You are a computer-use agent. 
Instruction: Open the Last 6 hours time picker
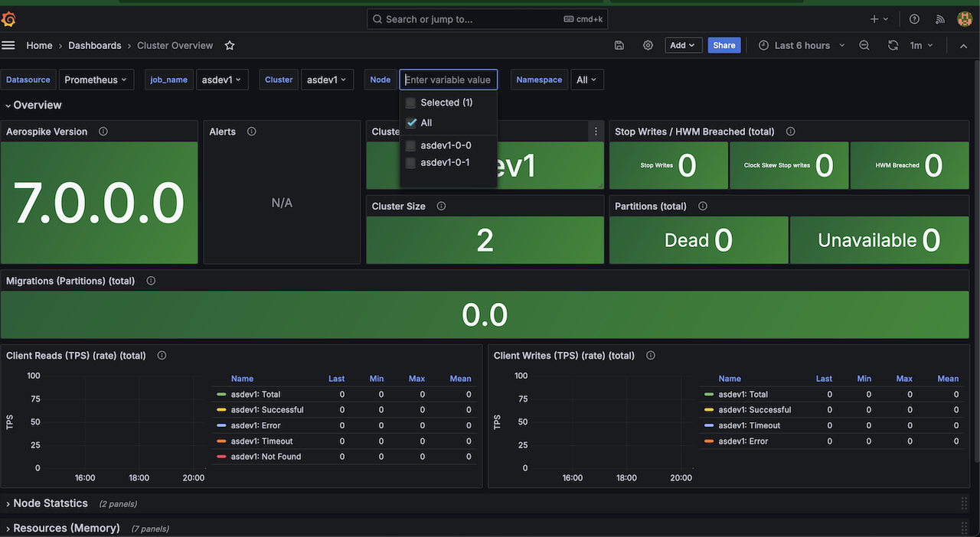point(802,45)
